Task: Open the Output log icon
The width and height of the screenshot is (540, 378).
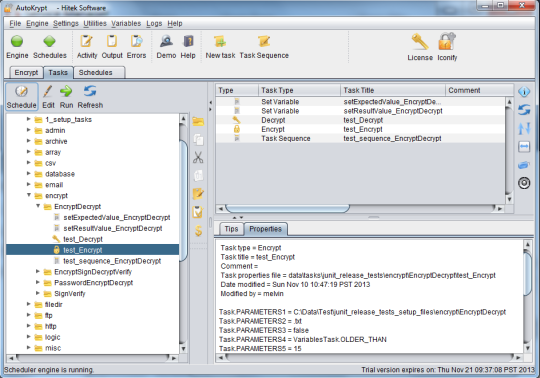Action: 112,41
